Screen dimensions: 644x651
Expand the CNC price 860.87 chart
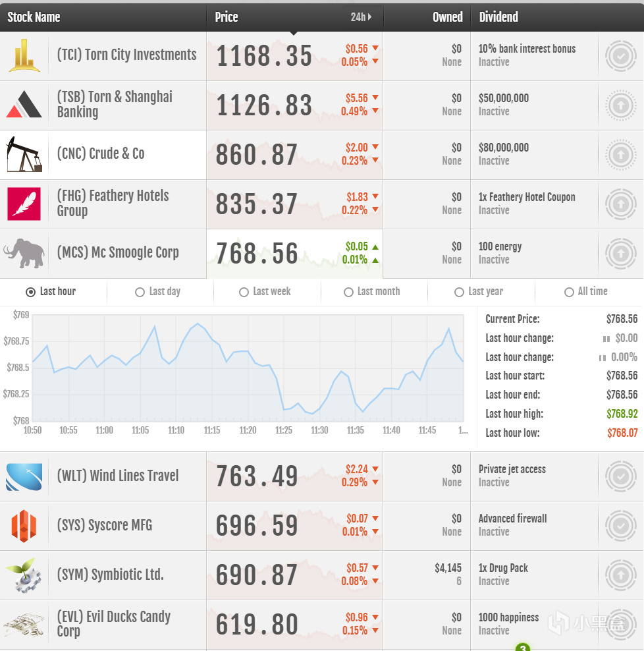(294, 155)
